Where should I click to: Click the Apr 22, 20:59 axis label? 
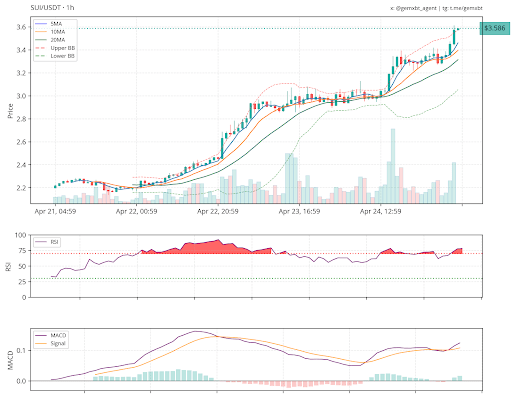(x=218, y=211)
